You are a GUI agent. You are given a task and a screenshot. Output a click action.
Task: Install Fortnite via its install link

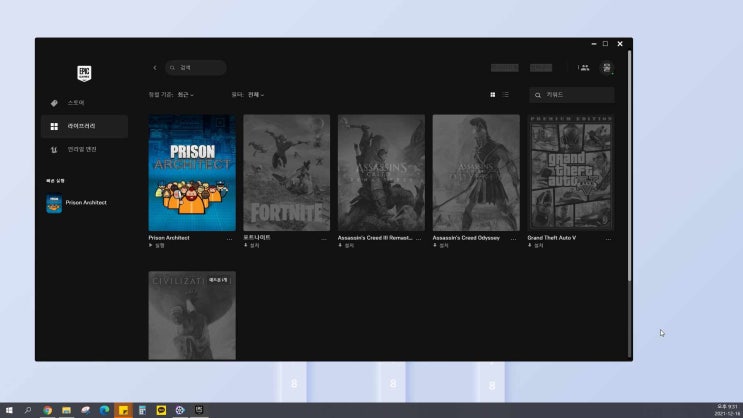[256, 245]
